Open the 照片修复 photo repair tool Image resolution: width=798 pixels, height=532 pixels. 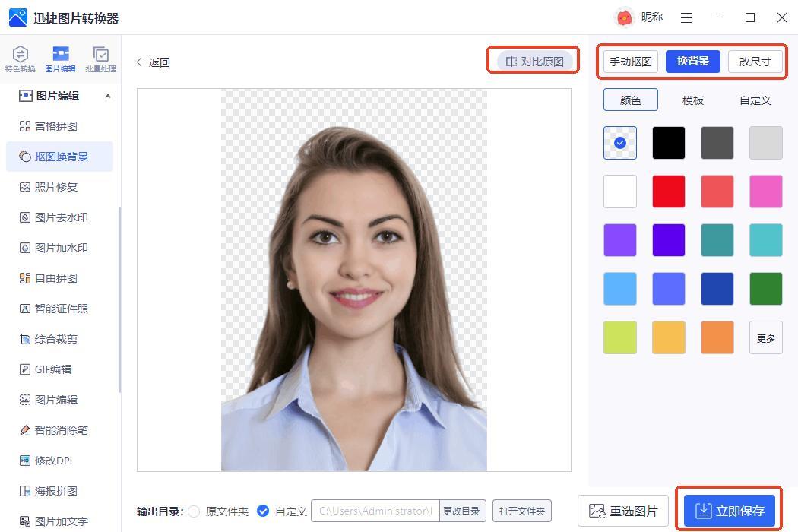[55, 187]
